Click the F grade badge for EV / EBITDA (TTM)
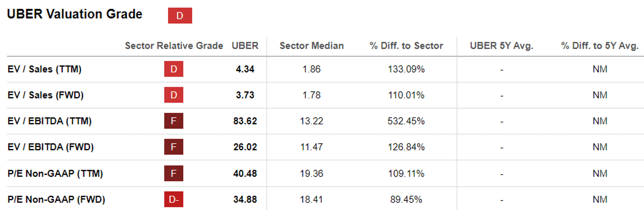 click(x=174, y=121)
